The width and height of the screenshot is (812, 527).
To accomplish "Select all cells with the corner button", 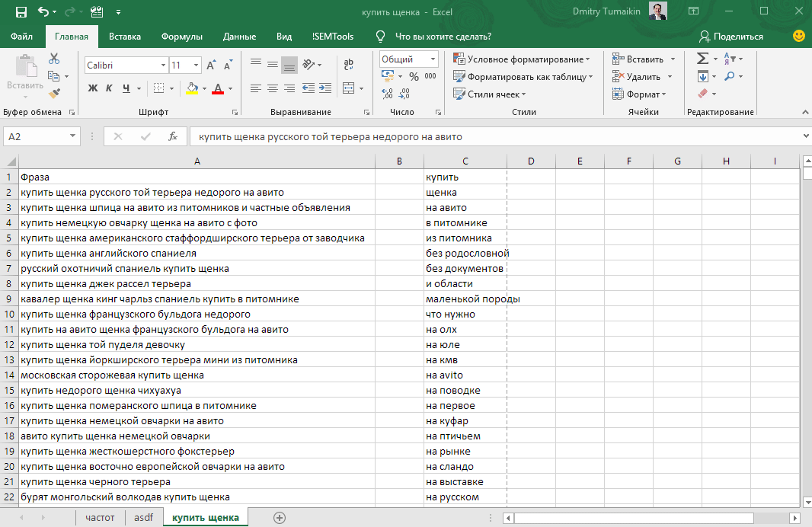I will point(10,161).
